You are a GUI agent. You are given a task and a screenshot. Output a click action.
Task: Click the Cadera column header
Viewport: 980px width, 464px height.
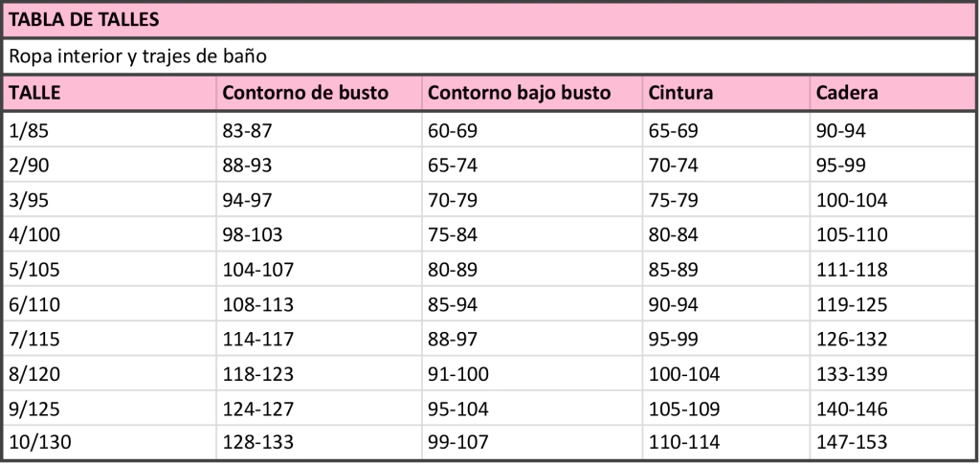[x=847, y=94]
